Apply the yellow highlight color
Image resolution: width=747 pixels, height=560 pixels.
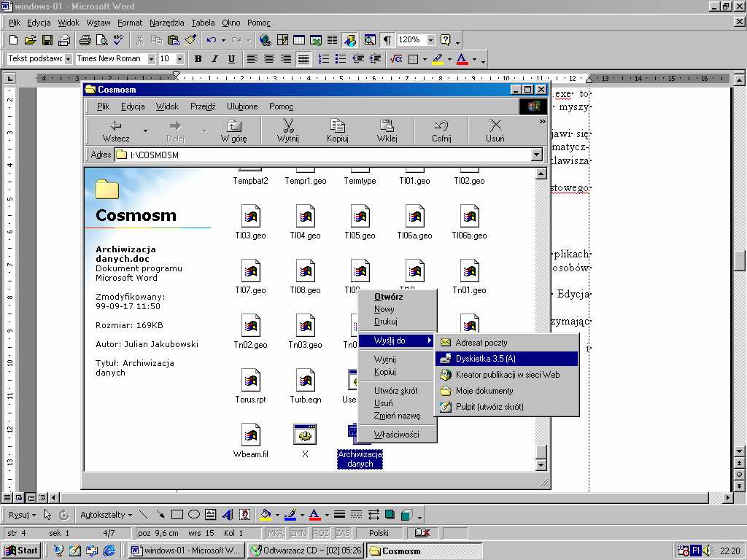(x=438, y=59)
